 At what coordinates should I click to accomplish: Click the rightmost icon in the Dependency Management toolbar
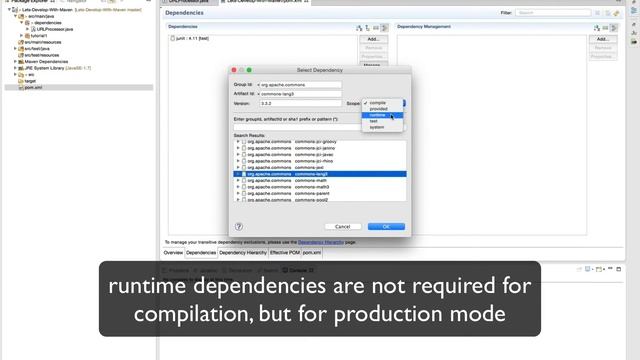click(614, 28)
